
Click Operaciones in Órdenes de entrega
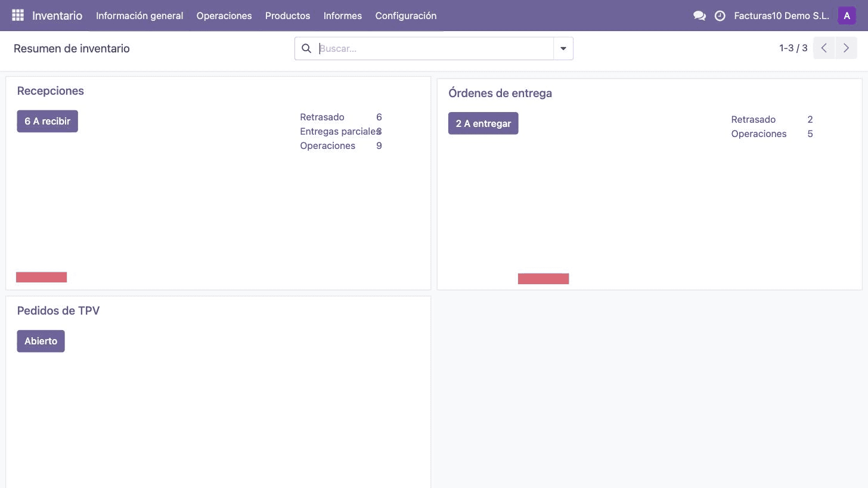pyautogui.click(x=758, y=133)
